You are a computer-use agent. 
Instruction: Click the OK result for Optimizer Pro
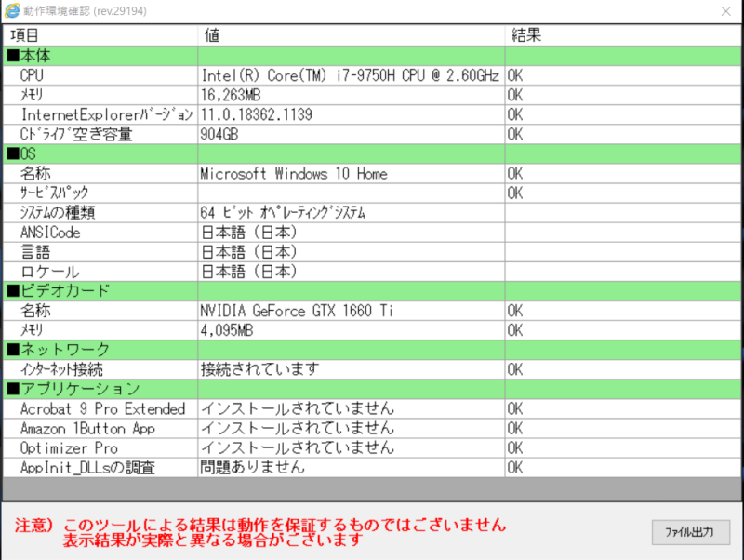(515, 448)
